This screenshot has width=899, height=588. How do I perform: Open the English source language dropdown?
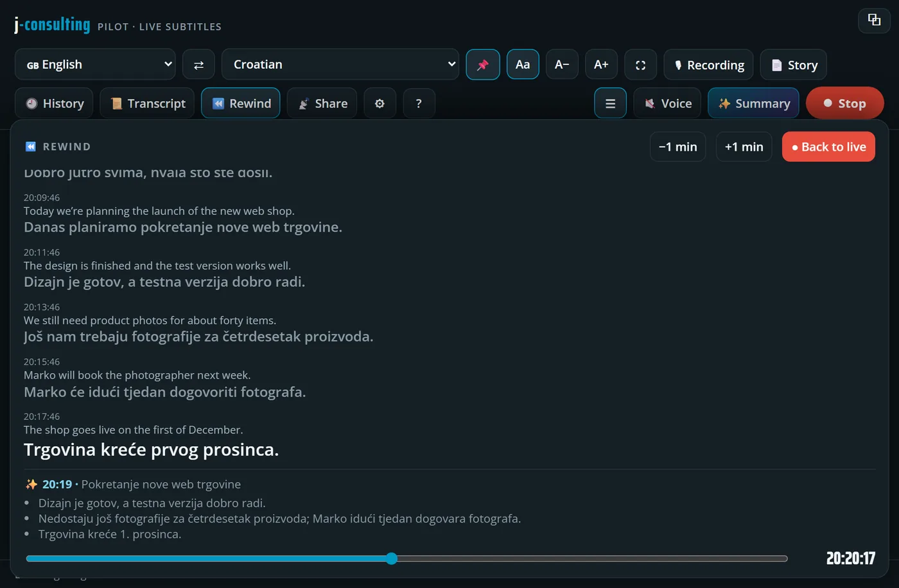(95, 64)
